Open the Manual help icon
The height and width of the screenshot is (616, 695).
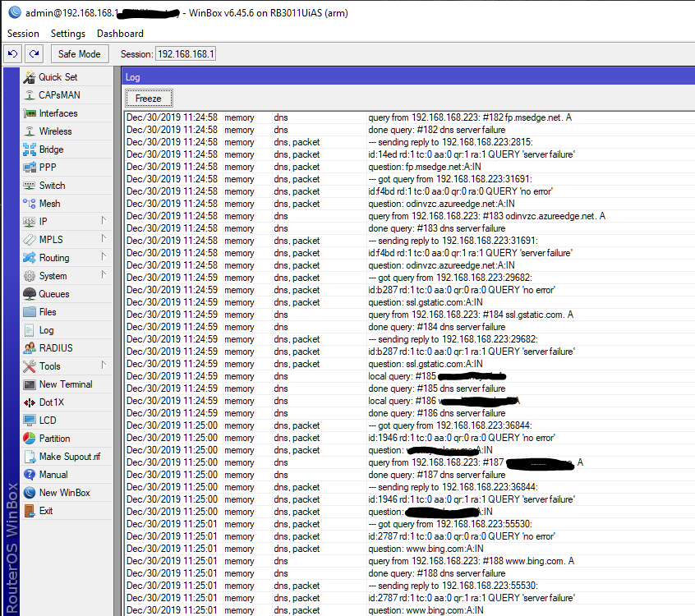(30, 475)
